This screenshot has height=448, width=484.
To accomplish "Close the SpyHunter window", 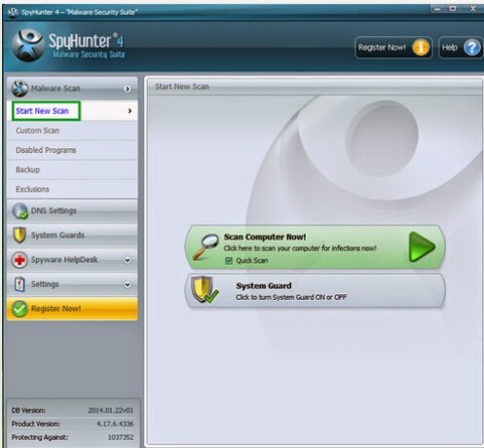I will pos(473,9).
